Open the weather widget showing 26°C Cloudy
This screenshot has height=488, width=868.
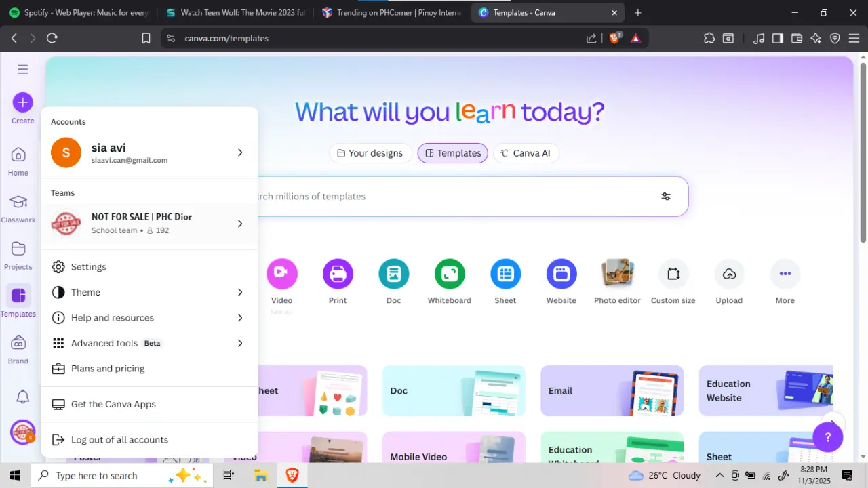click(665, 475)
